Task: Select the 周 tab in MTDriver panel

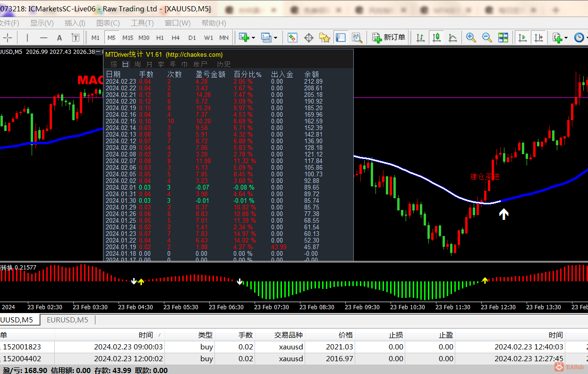Action: tap(137, 64)
